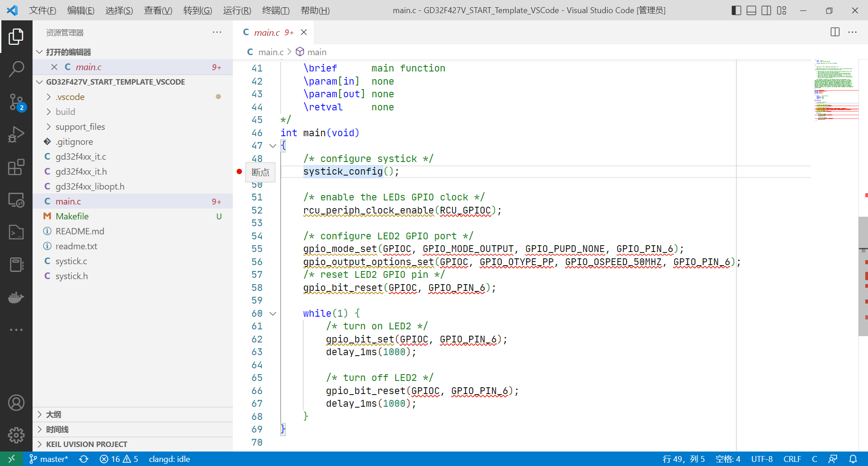Click the remote window indicator in status bar

coord(11,459)
